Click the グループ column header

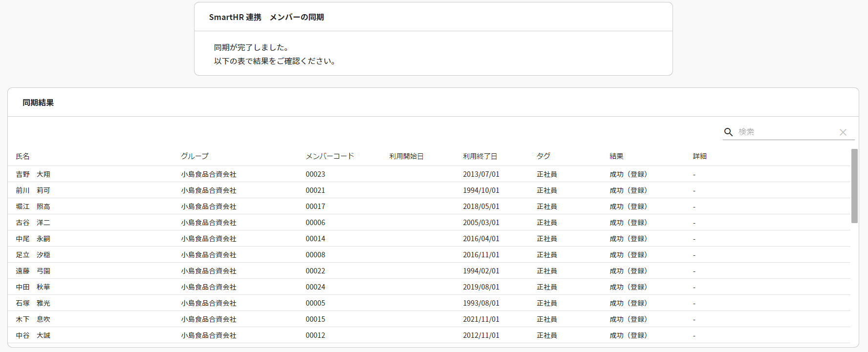coord(195,156)
